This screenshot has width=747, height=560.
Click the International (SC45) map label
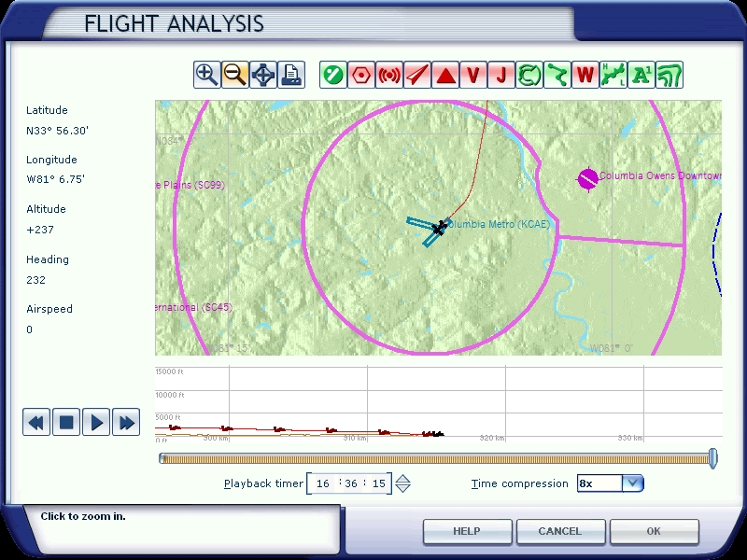tap(193, 308)
